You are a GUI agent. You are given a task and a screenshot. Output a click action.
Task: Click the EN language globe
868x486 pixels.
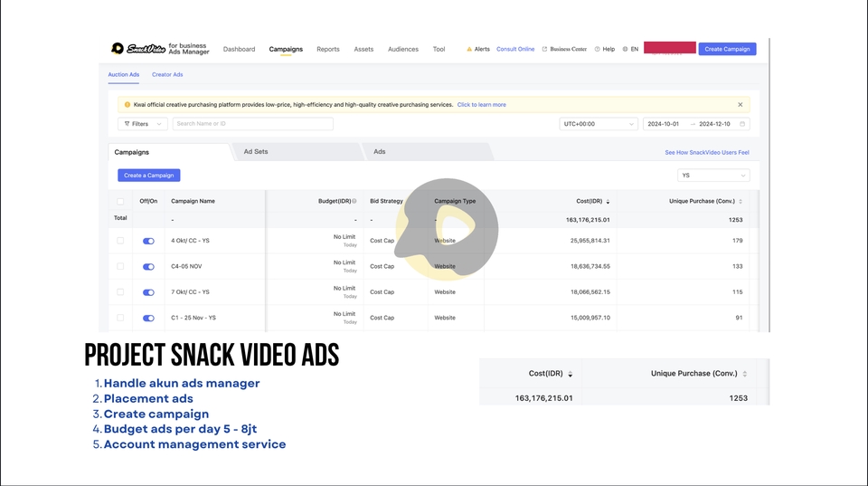625,49
